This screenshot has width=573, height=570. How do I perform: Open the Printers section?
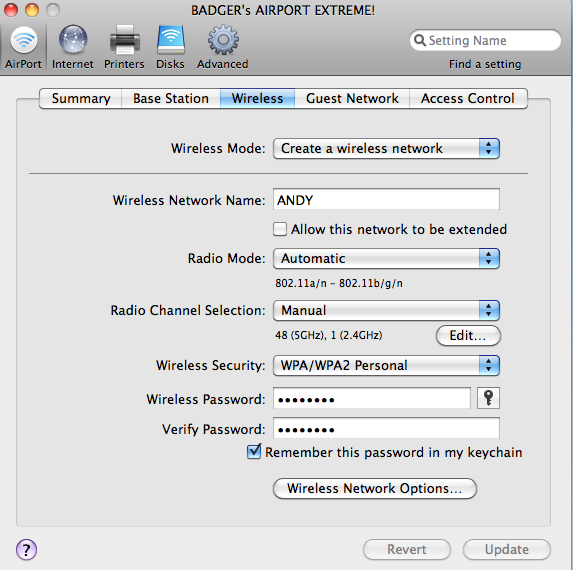tap(124, 48)
